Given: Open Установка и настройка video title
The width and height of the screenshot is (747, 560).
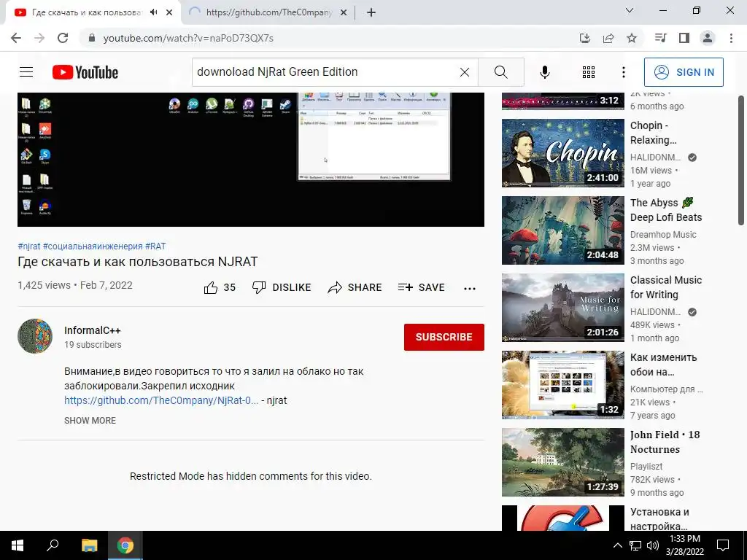Looking at the screenshot, I should point(659,519).
